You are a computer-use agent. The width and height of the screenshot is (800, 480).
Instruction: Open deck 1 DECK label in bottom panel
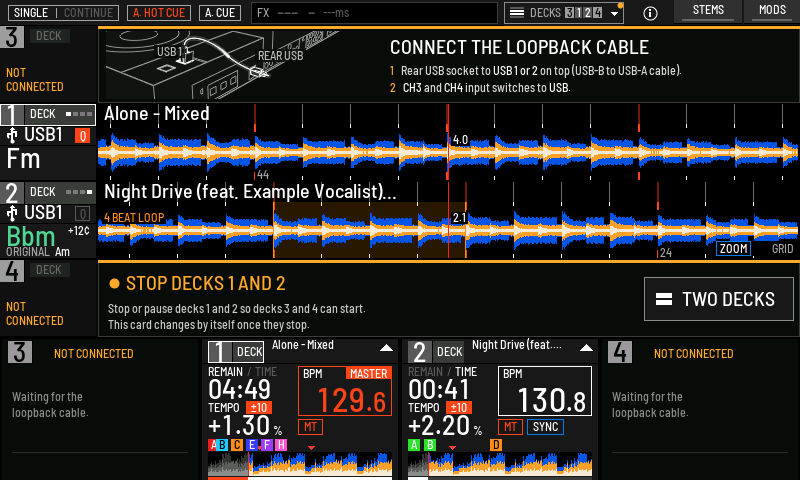point(249,352)
